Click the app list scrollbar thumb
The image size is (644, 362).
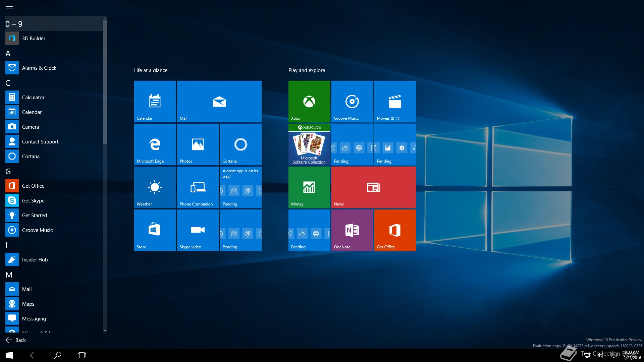coord(105,82)
